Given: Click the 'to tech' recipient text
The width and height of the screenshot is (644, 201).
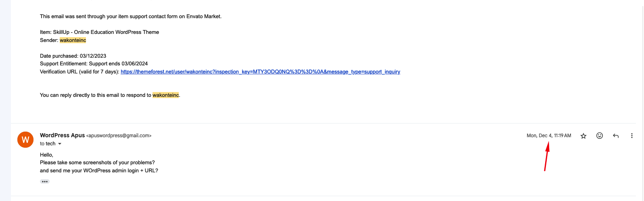Looking at the screenshot, I should click(48, 144).
